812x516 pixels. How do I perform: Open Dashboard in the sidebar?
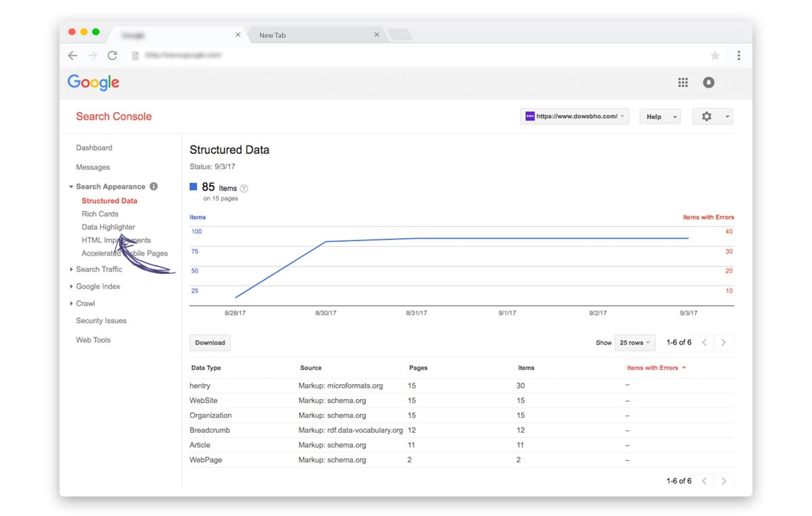coord(94,148)
